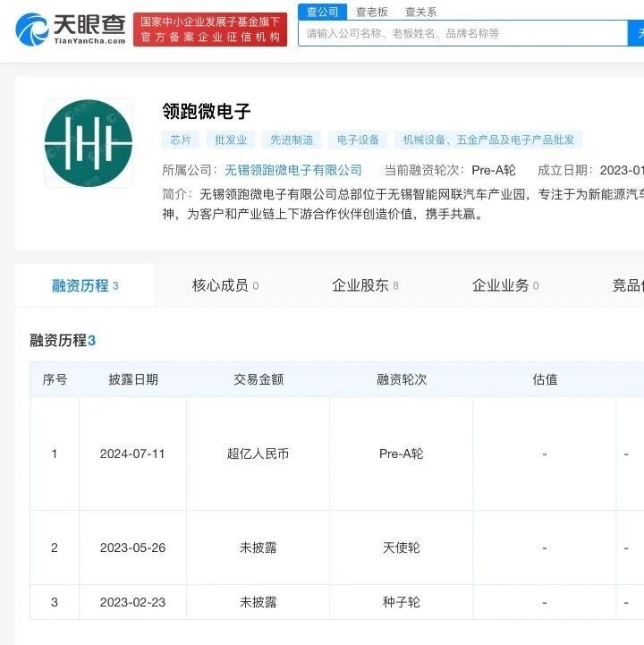Screen dimensions: 644x645
Task: Click the 天使轮 round cell
Action: pos(402,547)
